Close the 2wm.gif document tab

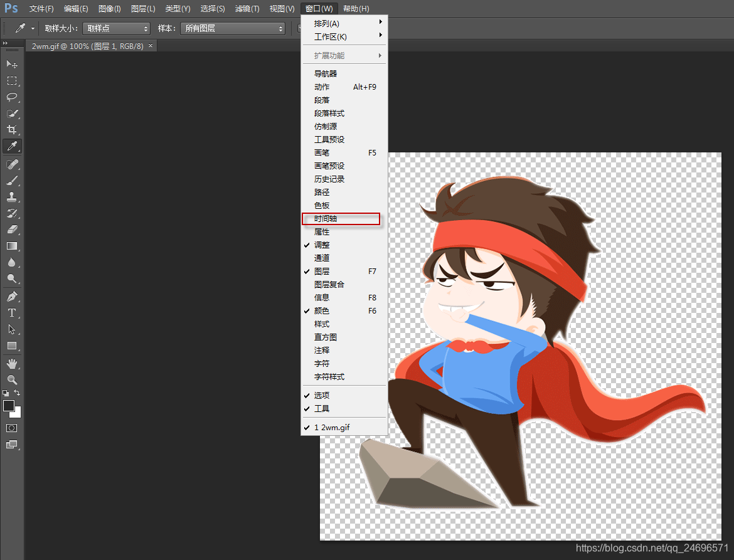pyautogui.click(x=151, y=45)
